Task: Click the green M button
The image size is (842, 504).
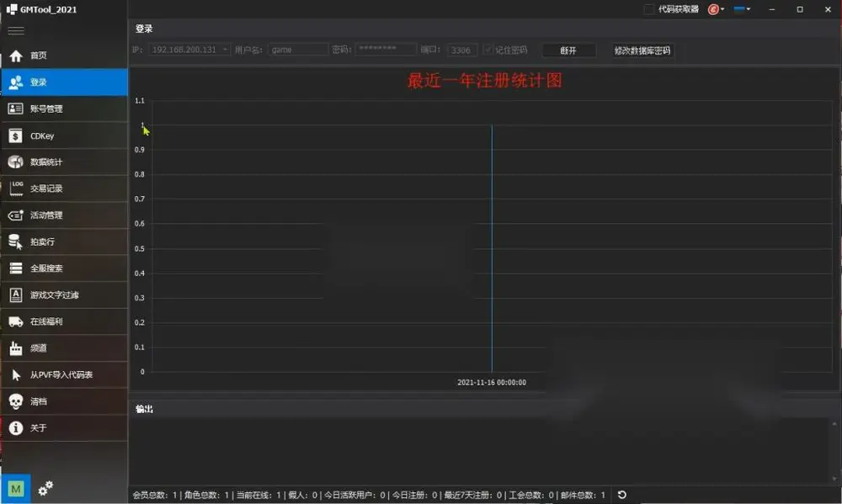Action: click(15, 489)
